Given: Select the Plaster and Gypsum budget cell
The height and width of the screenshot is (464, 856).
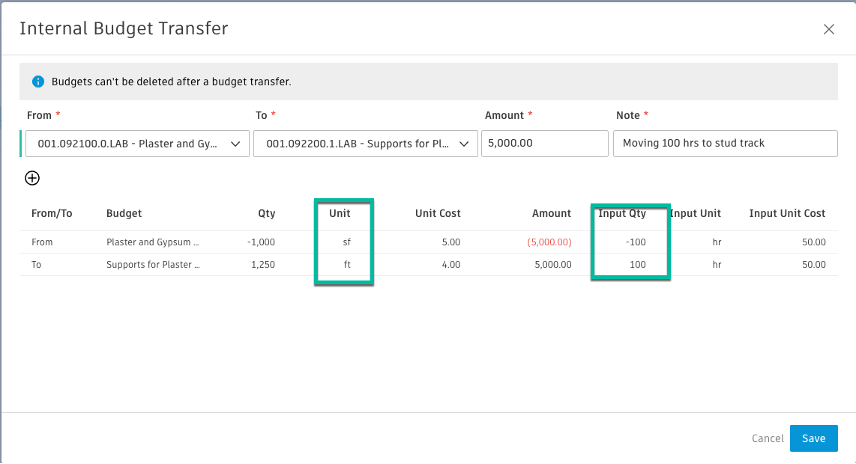Looking at the screenshot, I should click(153, 242).
